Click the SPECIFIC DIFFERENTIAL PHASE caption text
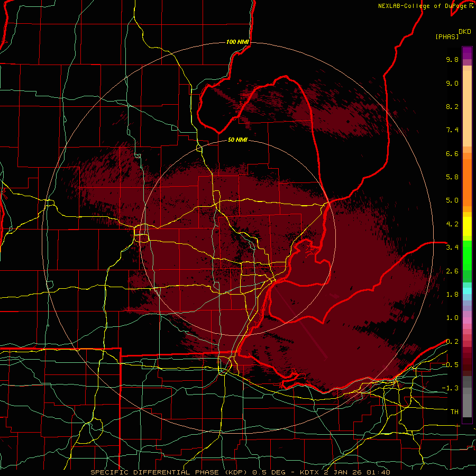This screenshot has height=476, width=476. click(154, 472)
